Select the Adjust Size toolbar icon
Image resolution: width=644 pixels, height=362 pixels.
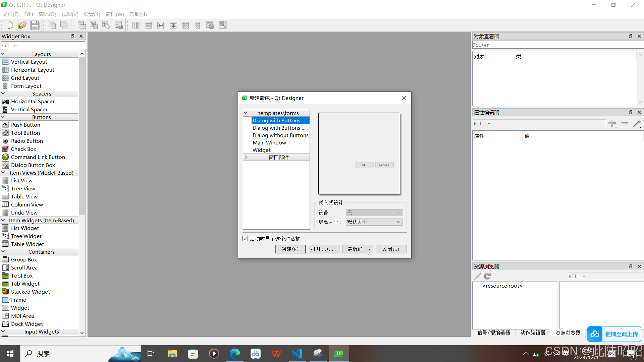(x=223, y=25)
